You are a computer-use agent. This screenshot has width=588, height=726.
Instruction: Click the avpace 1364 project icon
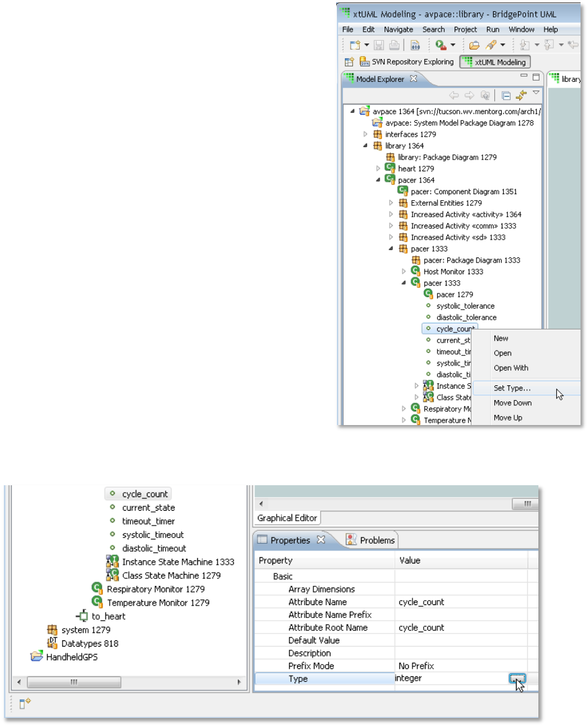click(365, 111)
